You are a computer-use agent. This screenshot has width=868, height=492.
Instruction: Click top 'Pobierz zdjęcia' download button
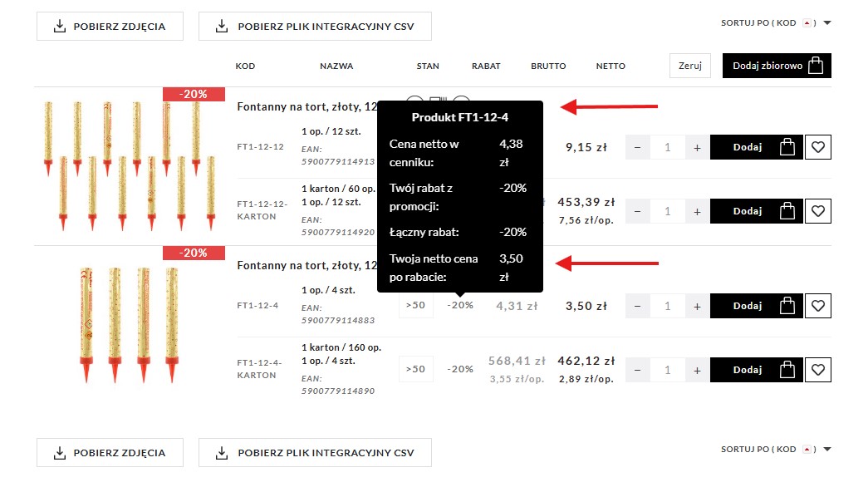(110, 27)
